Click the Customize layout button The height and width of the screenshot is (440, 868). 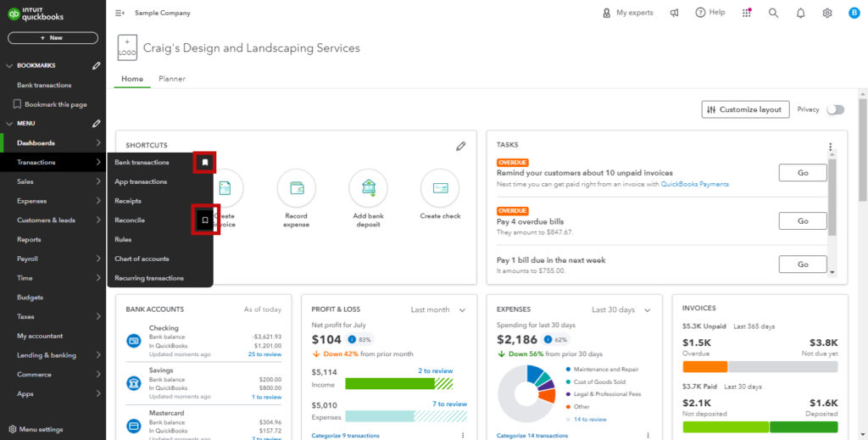point(745,109)
